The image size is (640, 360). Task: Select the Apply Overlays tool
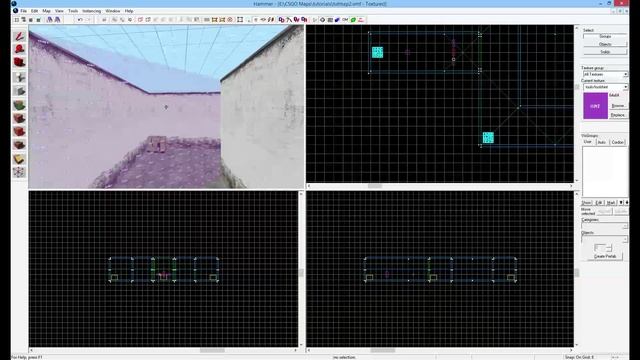point(19,144)
